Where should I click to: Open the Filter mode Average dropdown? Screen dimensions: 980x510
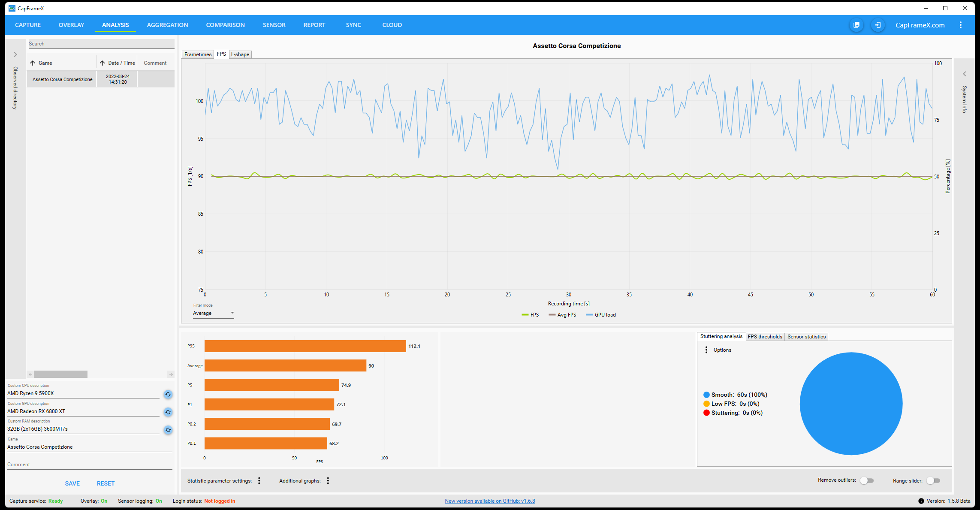tap(213, 313)
